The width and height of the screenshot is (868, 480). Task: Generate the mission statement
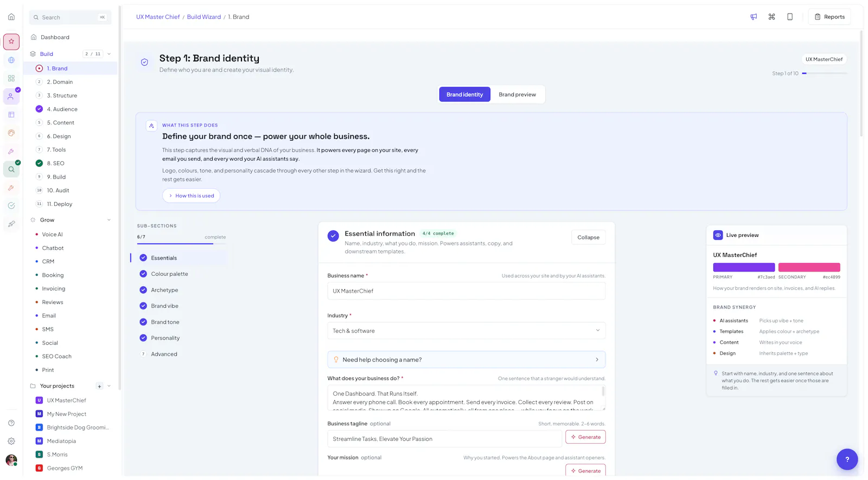(585, 471)
